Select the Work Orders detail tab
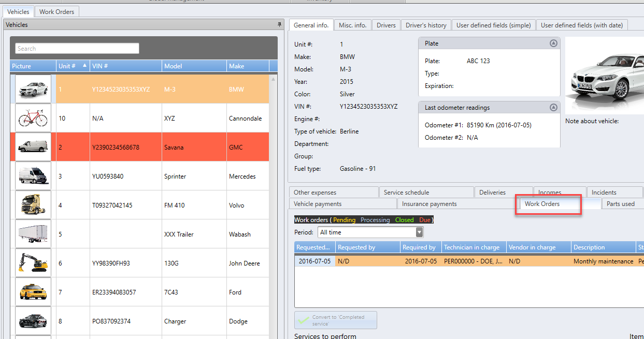The height and width of the screenshot is (339, 644). 560,203
